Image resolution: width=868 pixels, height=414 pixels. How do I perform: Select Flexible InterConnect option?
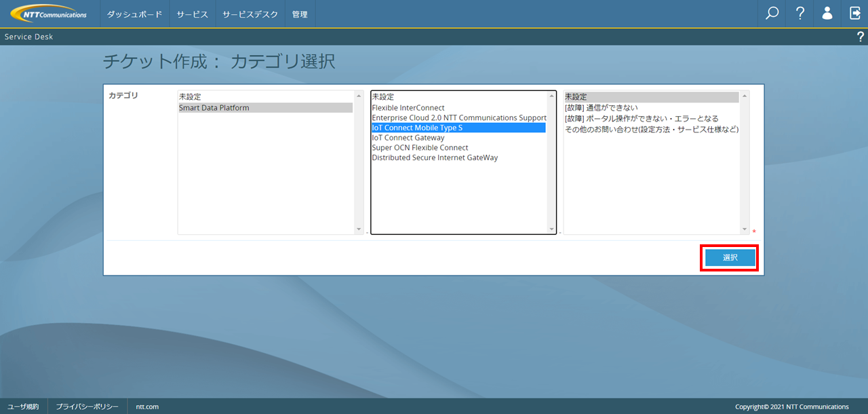(458, 107)
